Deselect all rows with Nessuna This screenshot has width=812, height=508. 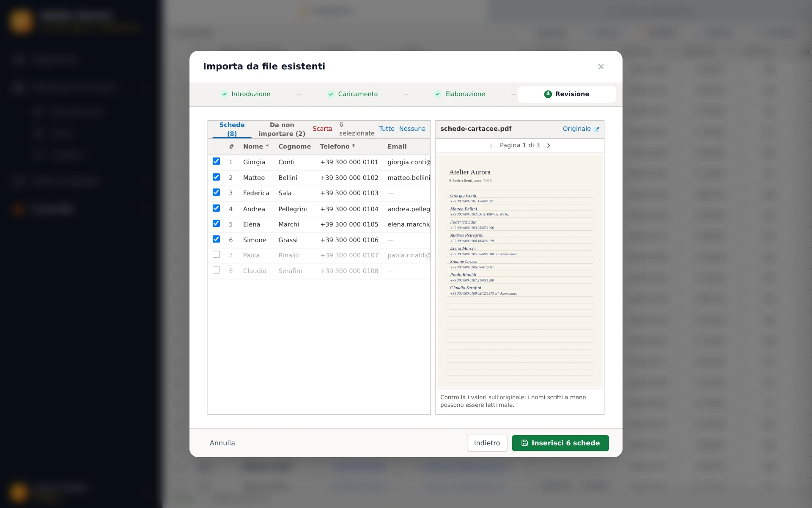[x=412, y=129]
